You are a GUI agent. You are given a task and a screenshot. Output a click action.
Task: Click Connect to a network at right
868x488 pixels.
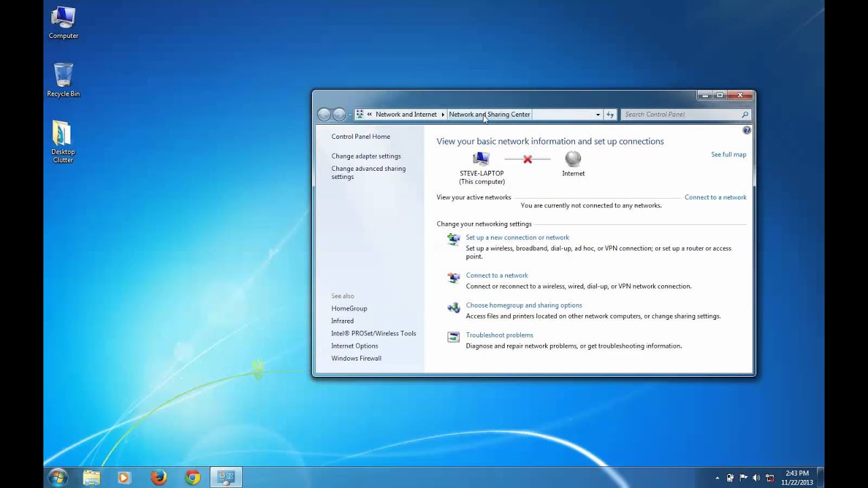(x=715, y=197)
